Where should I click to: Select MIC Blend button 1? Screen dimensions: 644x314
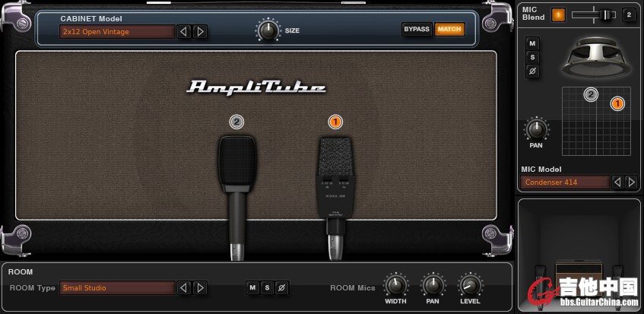tap(558, 15)
